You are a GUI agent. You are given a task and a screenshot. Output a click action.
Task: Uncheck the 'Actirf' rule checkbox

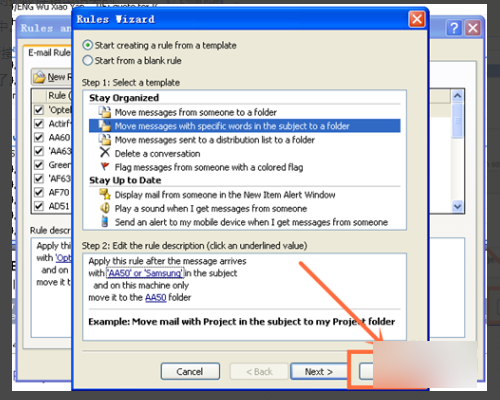click(x=39, y=124)
